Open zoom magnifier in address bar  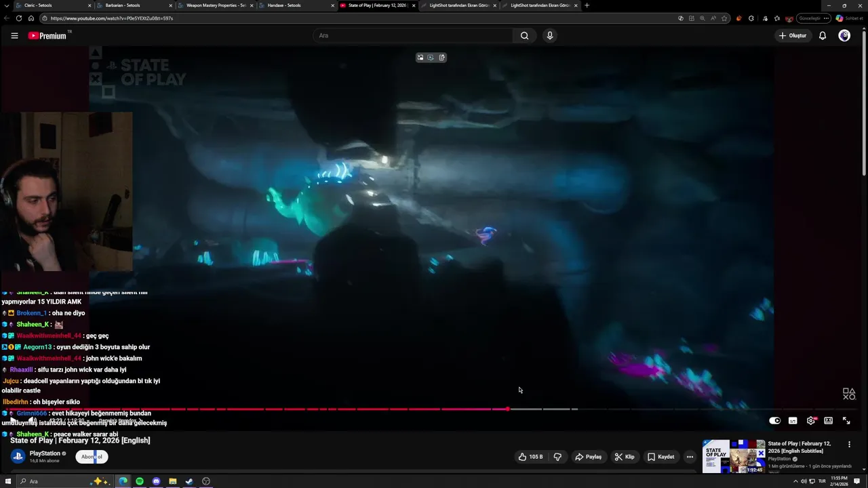pos(703,18)
